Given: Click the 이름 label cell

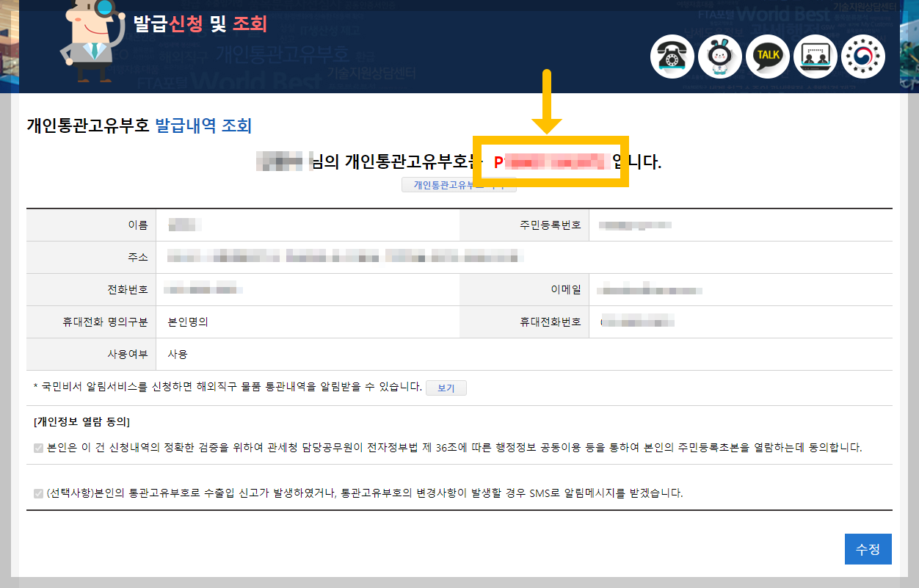Looking at the screenshot, I should pyautogui.click(x=92, y=225).
